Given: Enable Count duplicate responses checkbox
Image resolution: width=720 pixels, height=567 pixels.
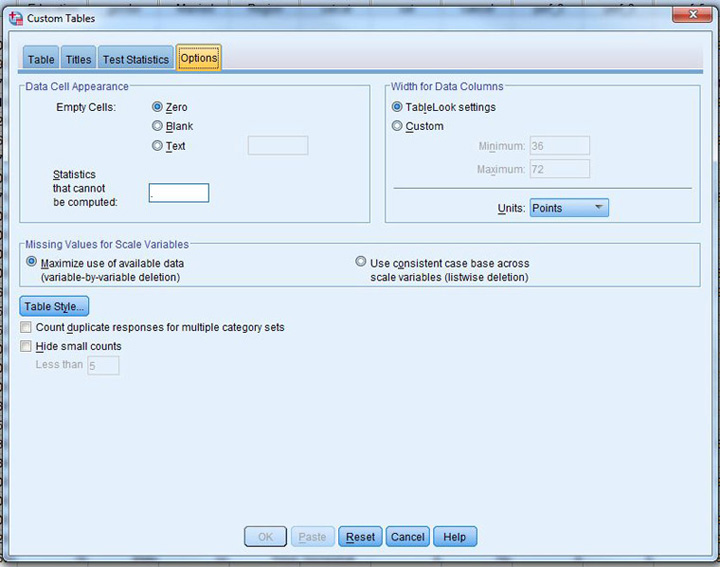Looking at the screenshot, I should pos(26,327).
